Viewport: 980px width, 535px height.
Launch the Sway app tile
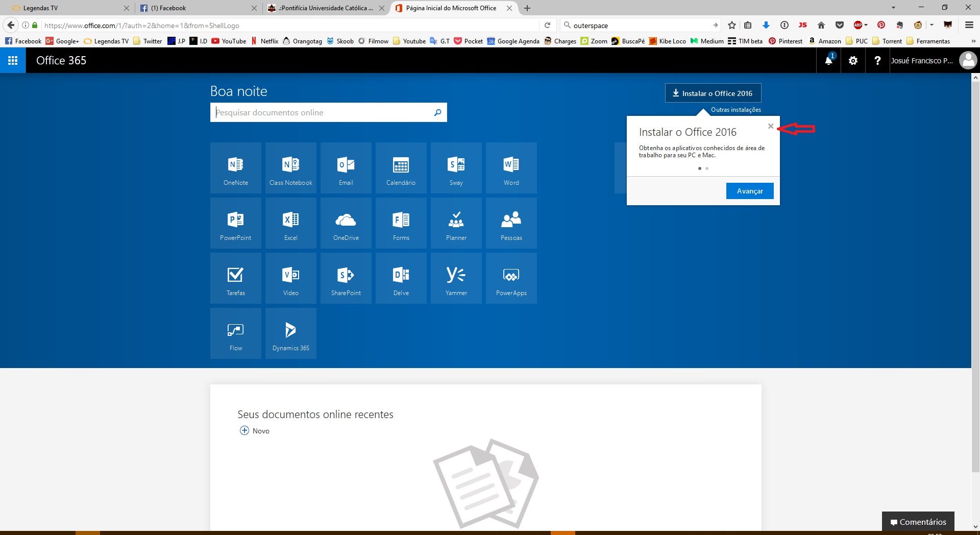[456, 168]
